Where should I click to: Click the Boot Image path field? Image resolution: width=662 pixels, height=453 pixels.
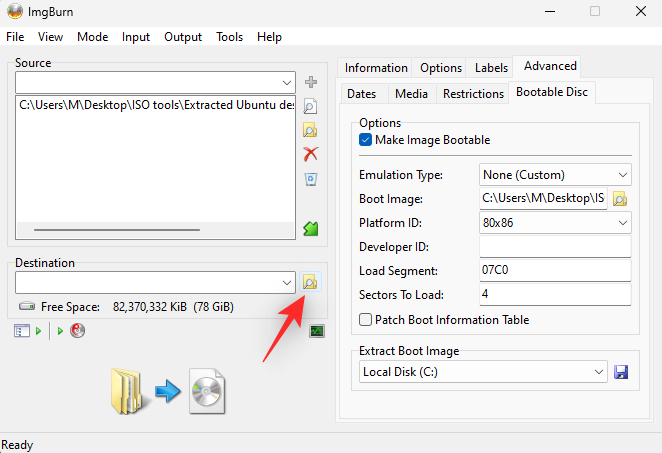coord(543,198)
